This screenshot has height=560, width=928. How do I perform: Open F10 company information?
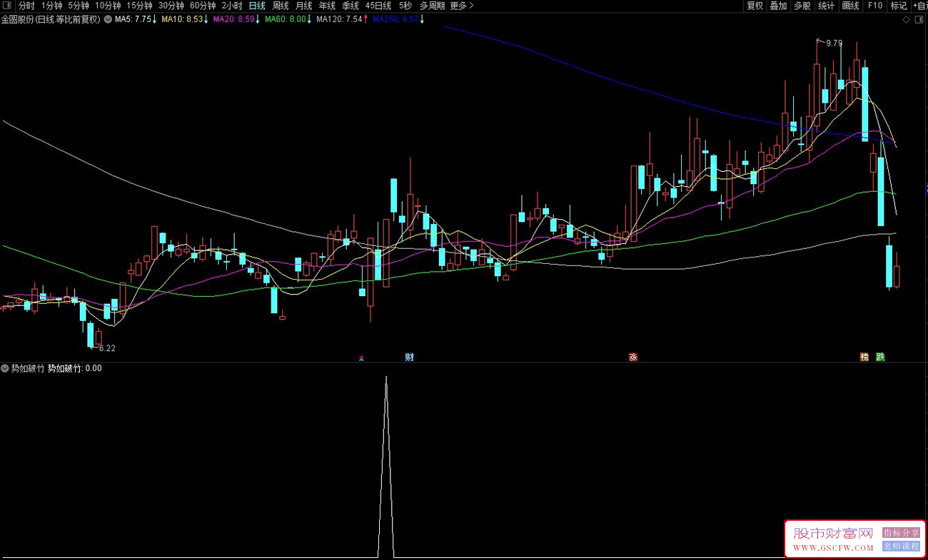tap(874, 6)
